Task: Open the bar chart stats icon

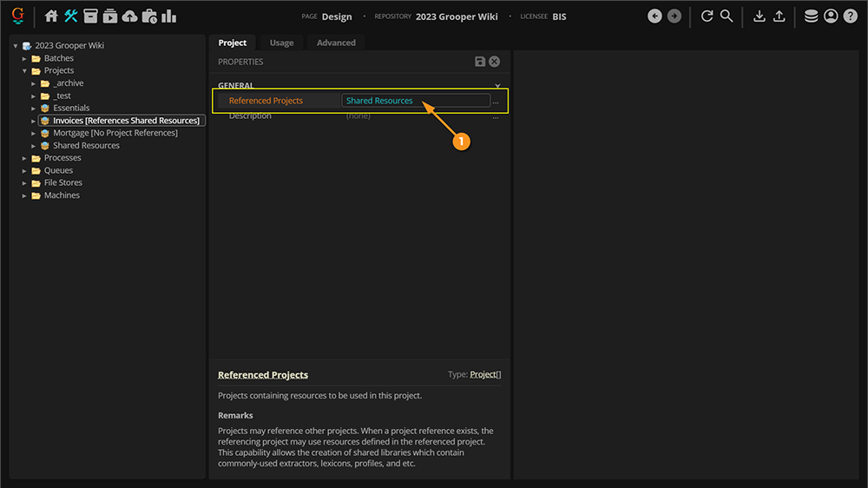Action: tap(169, 16)
